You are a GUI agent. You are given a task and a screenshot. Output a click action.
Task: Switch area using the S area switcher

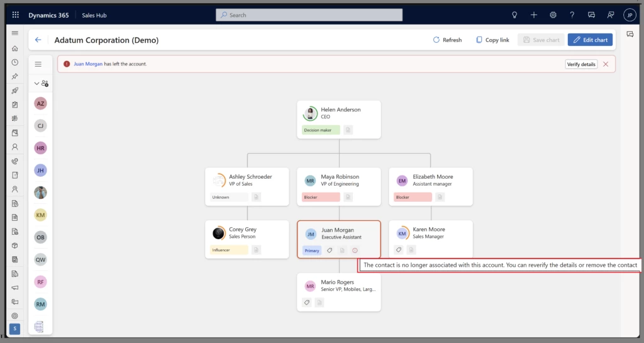15,329
